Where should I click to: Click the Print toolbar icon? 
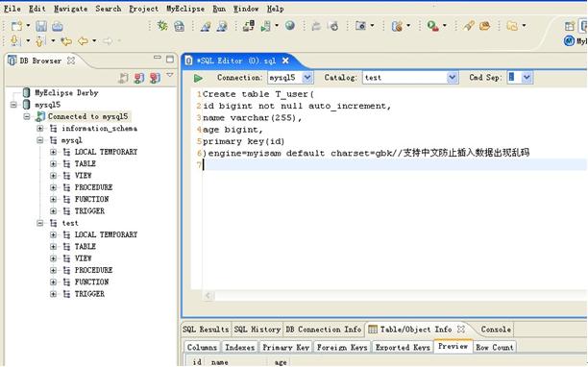(58, 26)
